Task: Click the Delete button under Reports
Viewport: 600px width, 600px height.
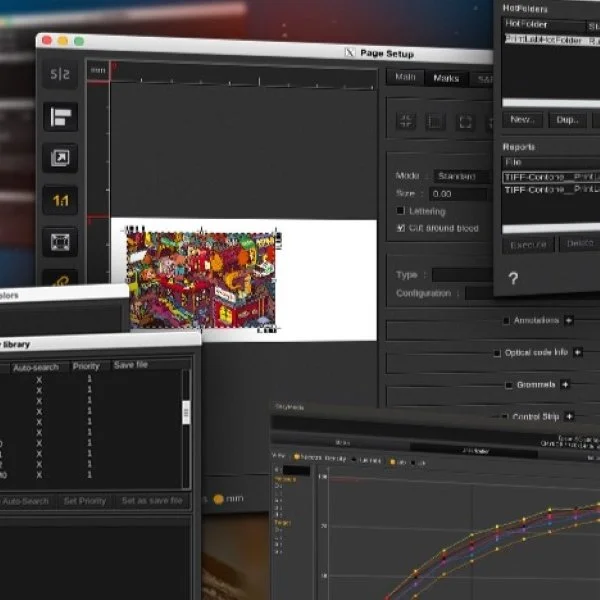Action: click(580, 243)
